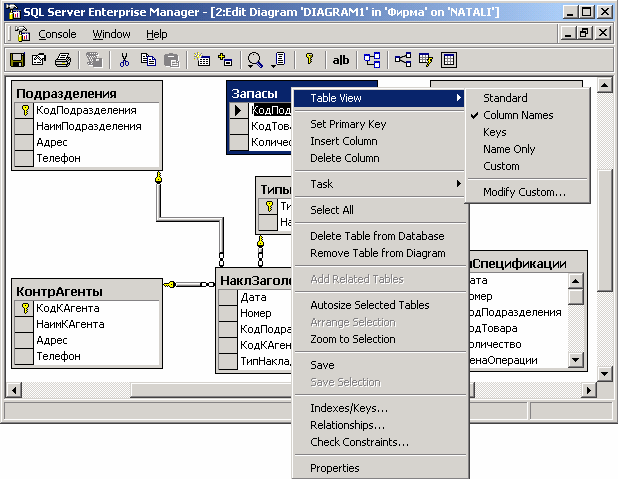
Task: Click the Cut scissors icon
Action: [x=124, y=60]
